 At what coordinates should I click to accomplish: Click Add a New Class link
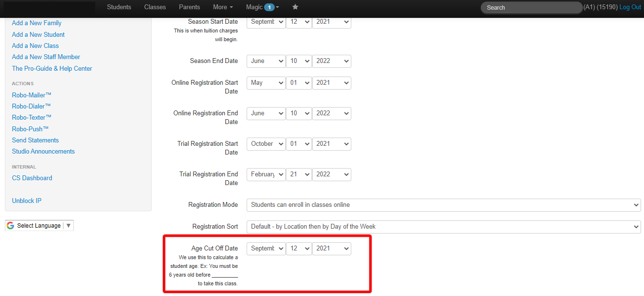click(35, 46)
